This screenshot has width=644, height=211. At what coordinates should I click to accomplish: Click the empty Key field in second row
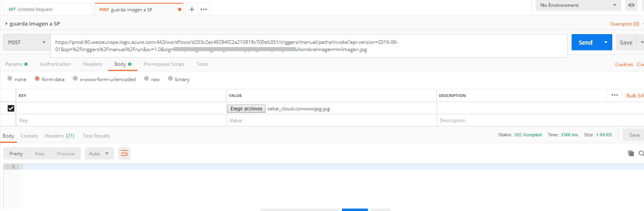coord(121,120)
